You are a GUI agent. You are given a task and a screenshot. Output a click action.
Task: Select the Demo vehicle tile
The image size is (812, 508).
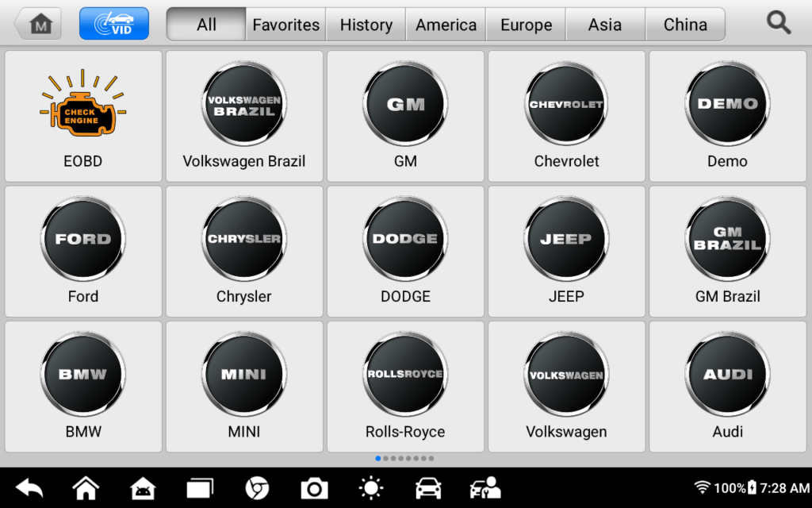727,116
